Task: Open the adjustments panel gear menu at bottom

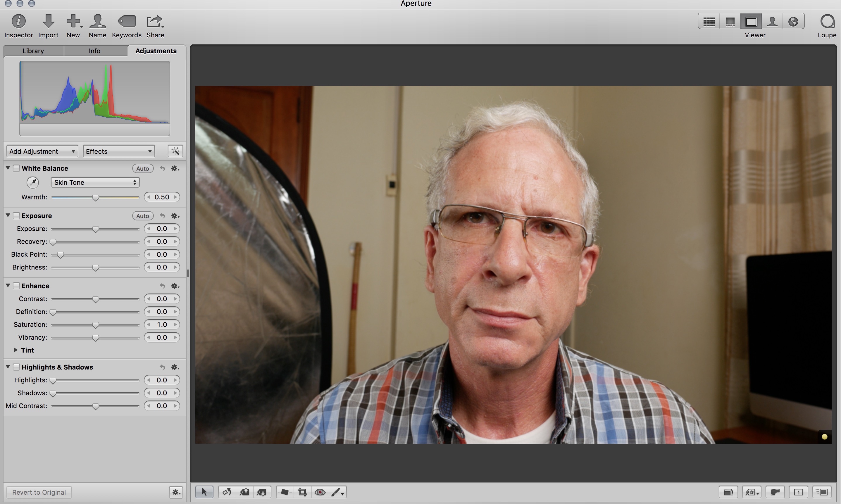Action: pyautogui.click(x=176, y=492)
